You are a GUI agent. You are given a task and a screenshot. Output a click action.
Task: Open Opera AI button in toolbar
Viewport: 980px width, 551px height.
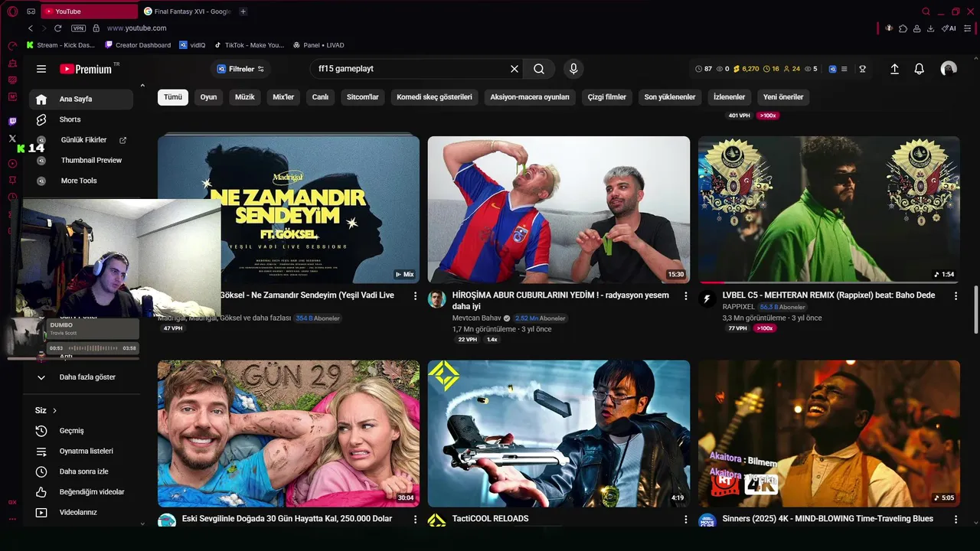click(949, 28)
